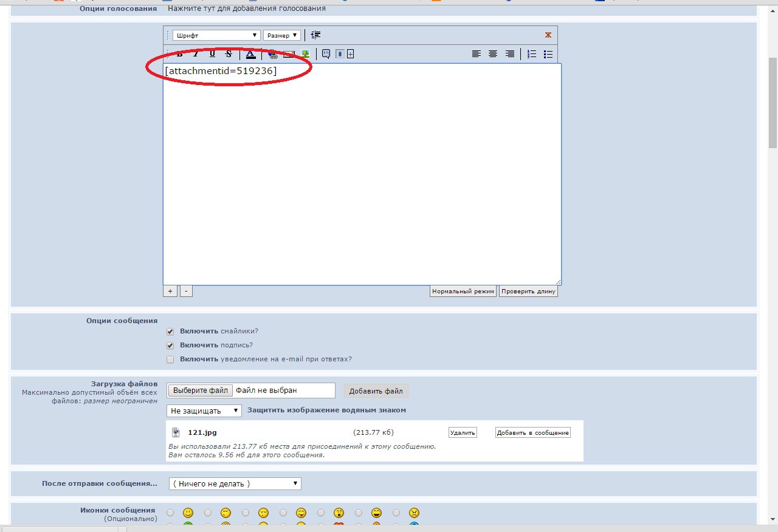The width and height of the screenshot is (778, 532).
Task: Click the file icon beside 121.jpg
Action: point(176,432)
